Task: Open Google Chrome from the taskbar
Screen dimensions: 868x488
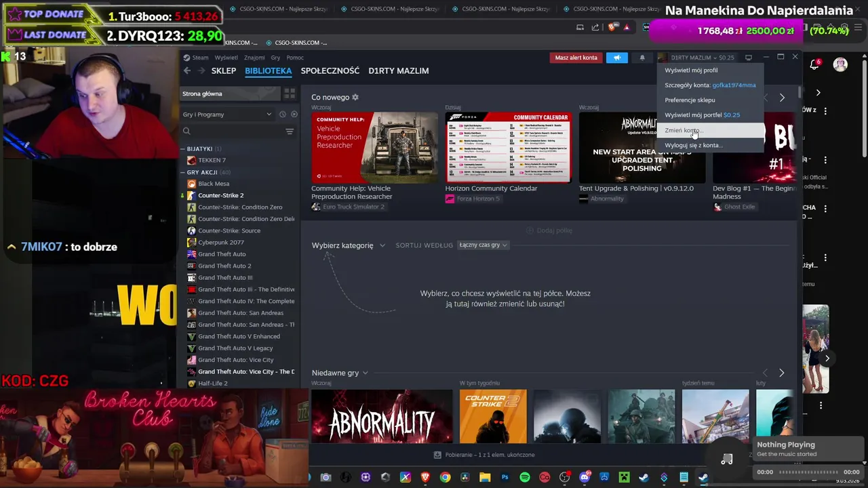Action: pos(445,478)
